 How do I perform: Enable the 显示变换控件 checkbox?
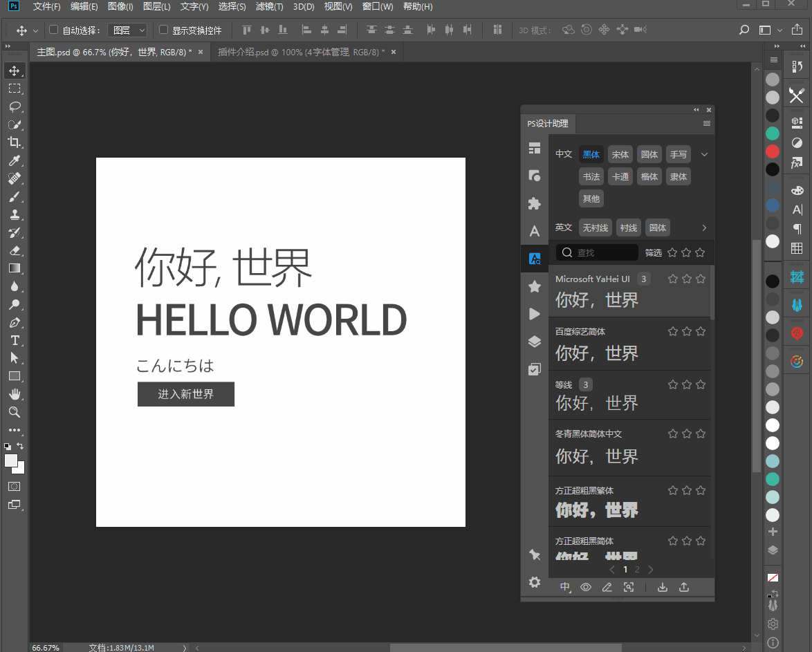point(163,30)
